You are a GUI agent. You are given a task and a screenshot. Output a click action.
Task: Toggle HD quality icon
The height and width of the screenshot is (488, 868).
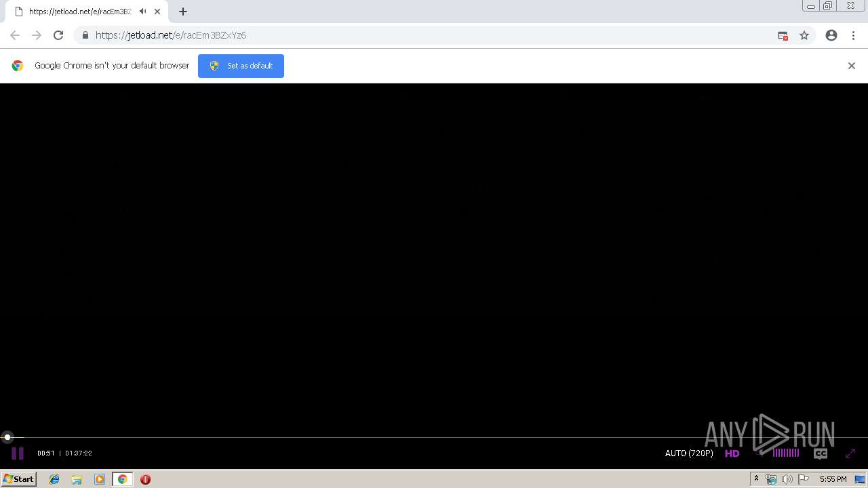(x=732, y=453)
